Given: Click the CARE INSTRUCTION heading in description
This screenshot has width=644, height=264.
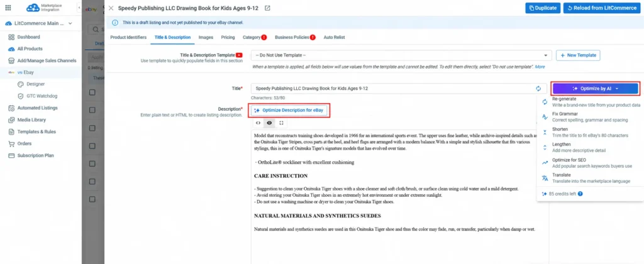Looking at the screenshot, I should coord(281,176).
